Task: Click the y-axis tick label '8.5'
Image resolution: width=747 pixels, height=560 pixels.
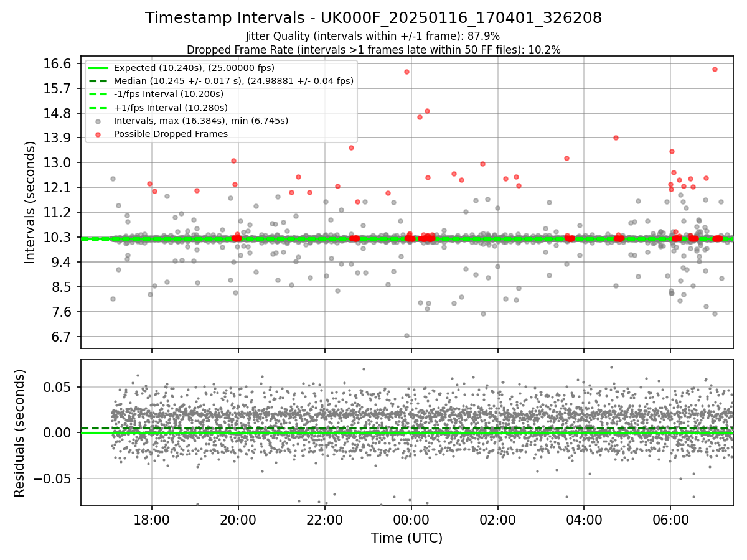Action: tap(62, 287)
